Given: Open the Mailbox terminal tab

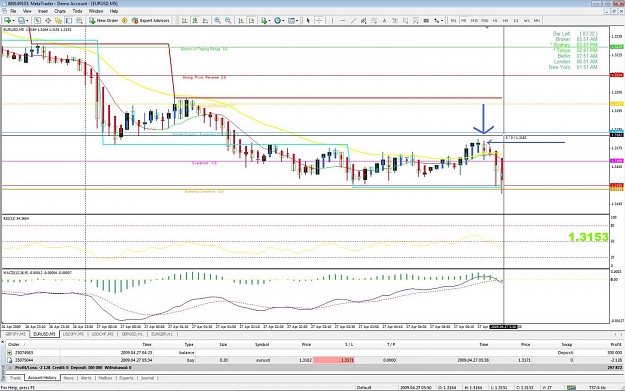Looking at the screenshot, I should pyautogui.click(x=105, y=378).
